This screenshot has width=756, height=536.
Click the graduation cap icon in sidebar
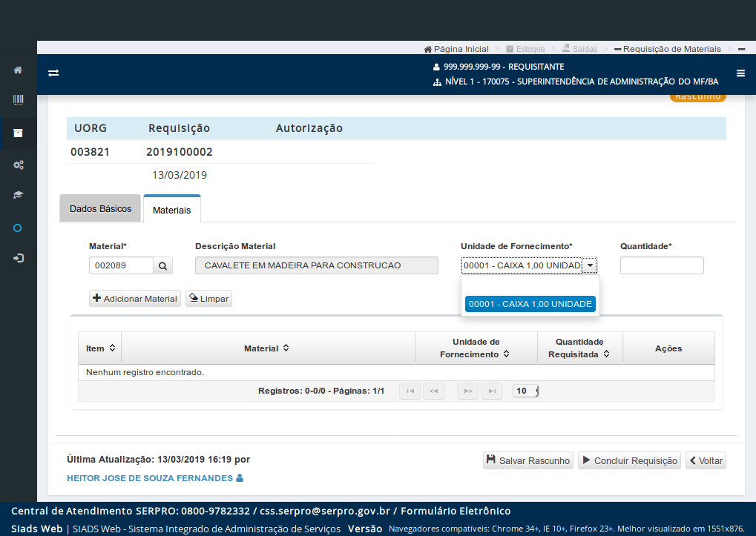(18, 195)
